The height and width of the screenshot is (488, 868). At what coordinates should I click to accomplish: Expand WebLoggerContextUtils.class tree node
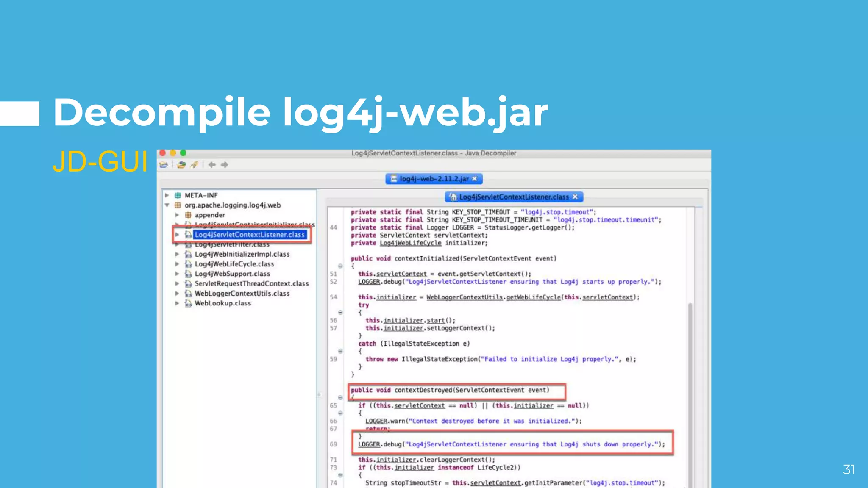[177, 293]
